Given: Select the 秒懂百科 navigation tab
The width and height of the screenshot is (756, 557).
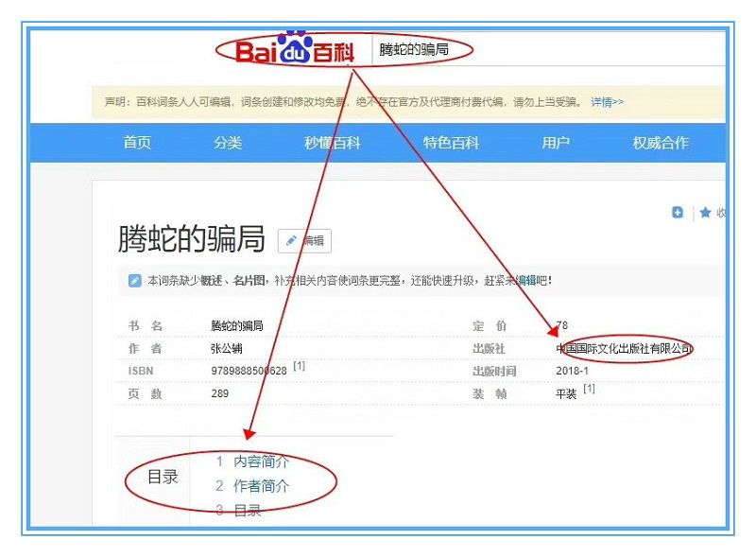Looking at the screenshot, I should click(x=332, y=143).
